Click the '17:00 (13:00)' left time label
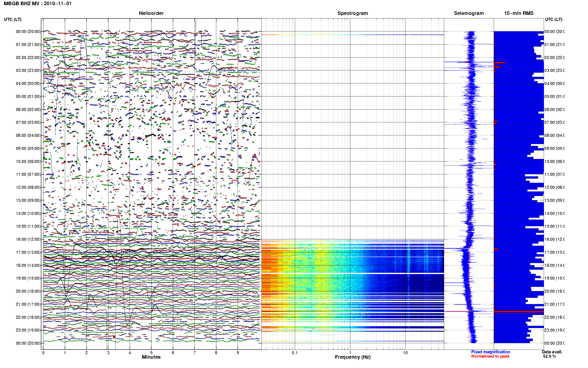 coord(28,252)
